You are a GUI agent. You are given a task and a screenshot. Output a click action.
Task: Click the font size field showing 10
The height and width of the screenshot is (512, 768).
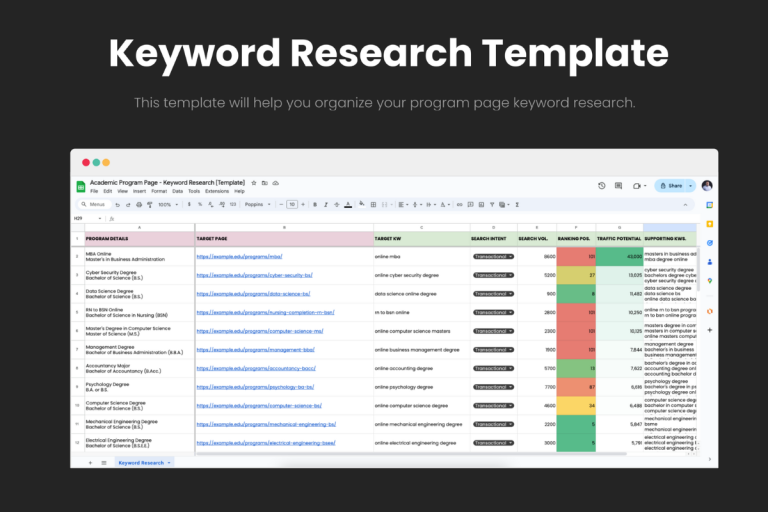tap(292, 205)
